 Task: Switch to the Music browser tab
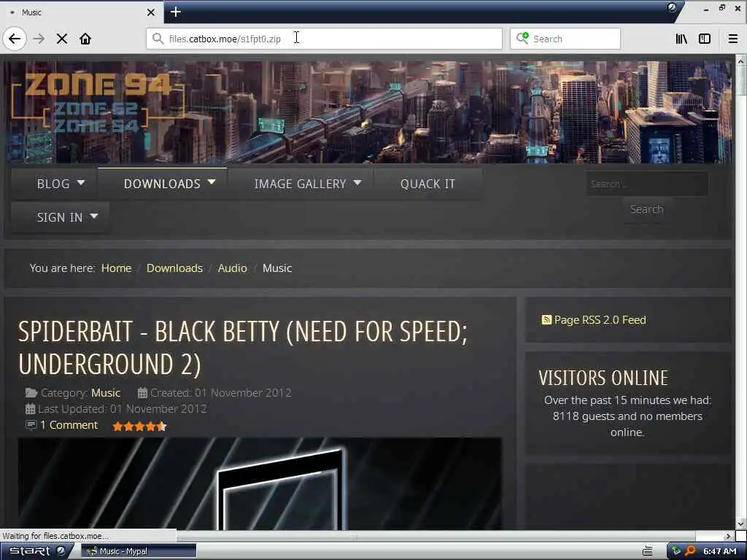81,12
